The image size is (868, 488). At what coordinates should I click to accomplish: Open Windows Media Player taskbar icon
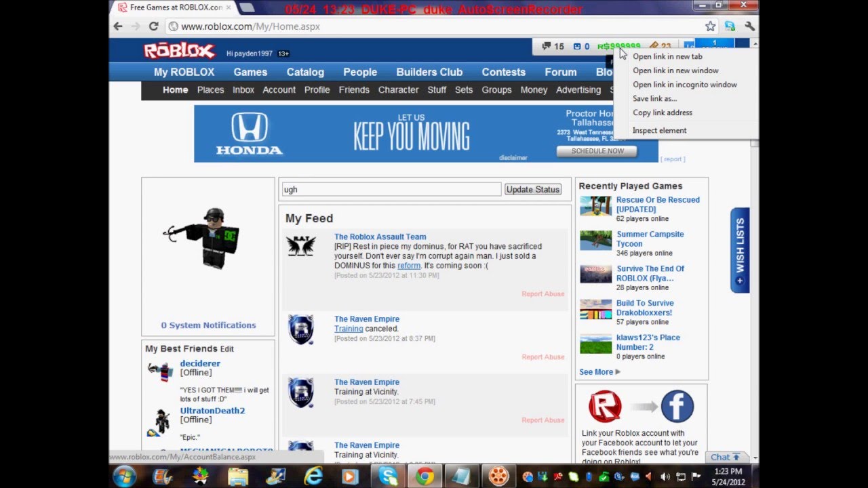[x=350, y=476]
